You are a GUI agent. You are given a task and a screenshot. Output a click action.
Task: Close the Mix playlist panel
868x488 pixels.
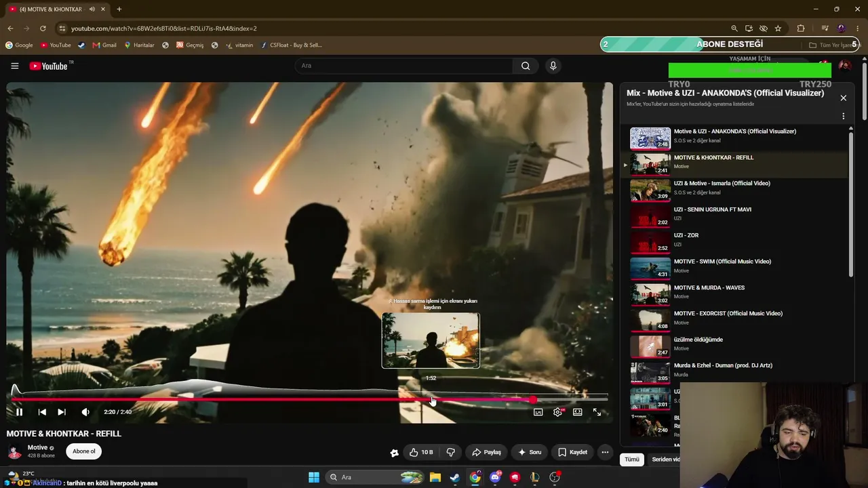pyautogui.click(x=844, y=98)
